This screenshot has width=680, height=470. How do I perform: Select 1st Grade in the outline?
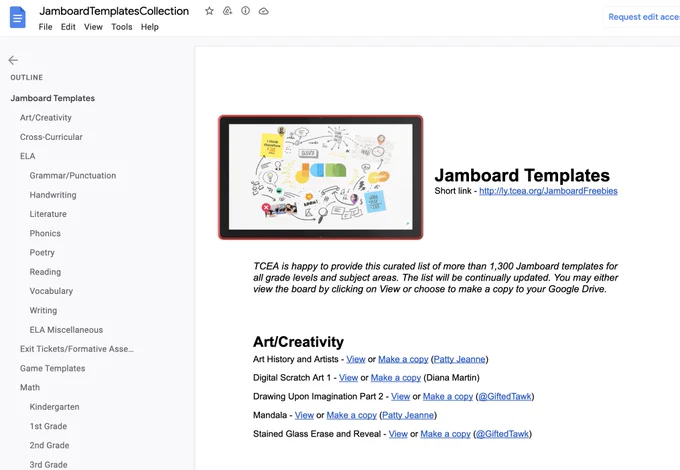pos(48,426)
